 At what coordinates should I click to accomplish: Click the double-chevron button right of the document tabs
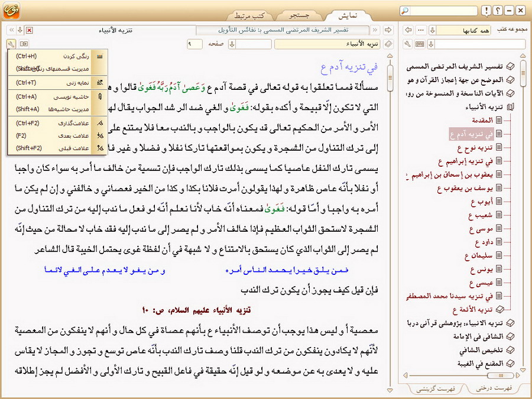tap(375, 30)
